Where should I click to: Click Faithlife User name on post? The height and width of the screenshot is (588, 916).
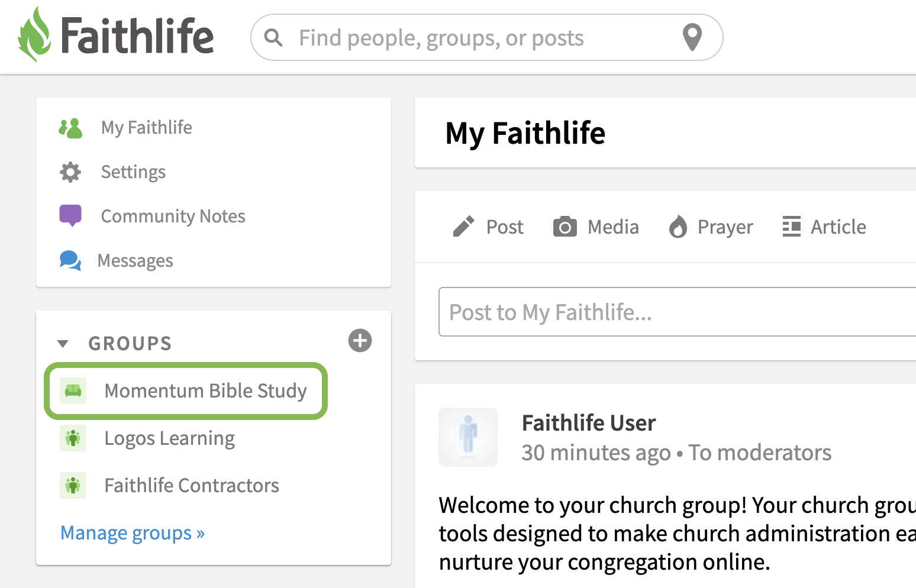[589, 423]
